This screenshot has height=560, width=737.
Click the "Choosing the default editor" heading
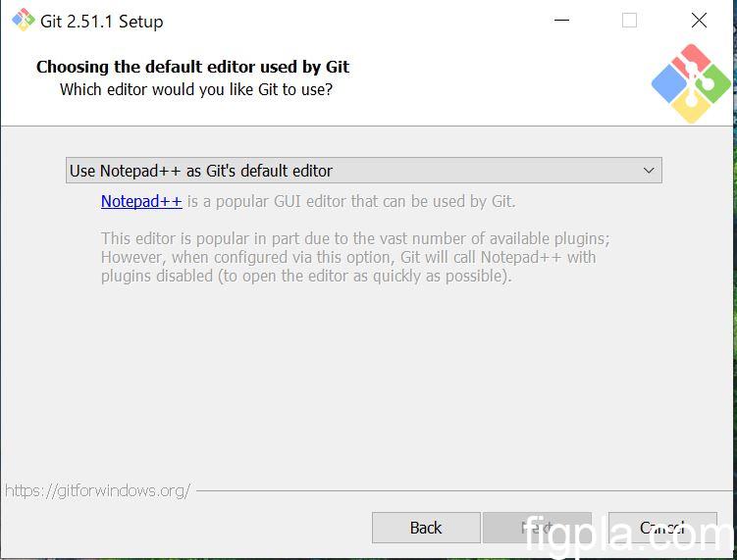192,68
